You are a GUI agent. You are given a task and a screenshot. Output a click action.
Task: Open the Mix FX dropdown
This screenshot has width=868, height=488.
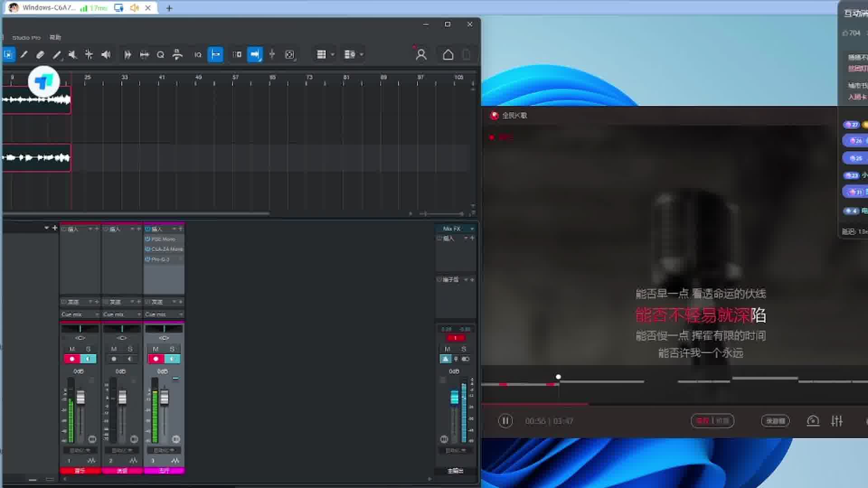(x=471, y=228)
